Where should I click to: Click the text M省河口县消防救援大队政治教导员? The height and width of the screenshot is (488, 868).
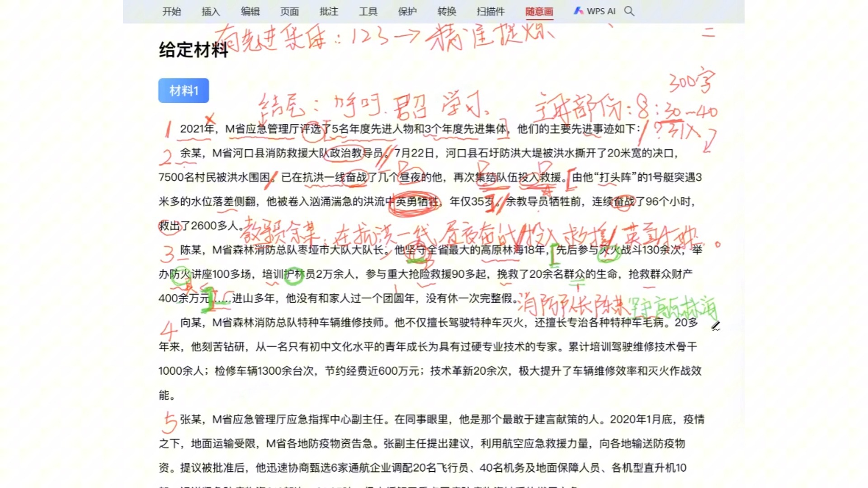tap(298, 153)
